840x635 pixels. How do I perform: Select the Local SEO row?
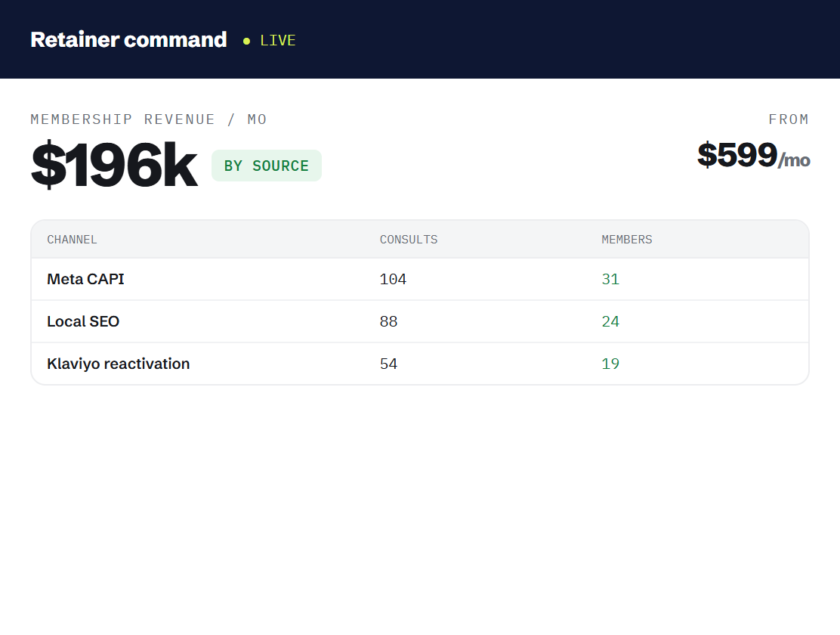point(420,322)
